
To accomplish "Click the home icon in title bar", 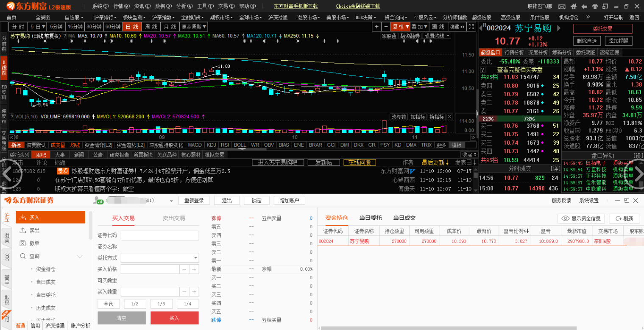I will coord(574,6).
